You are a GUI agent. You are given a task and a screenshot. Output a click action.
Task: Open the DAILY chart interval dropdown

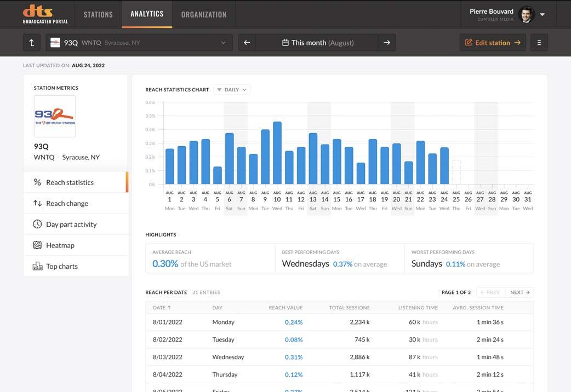point(232,90)
